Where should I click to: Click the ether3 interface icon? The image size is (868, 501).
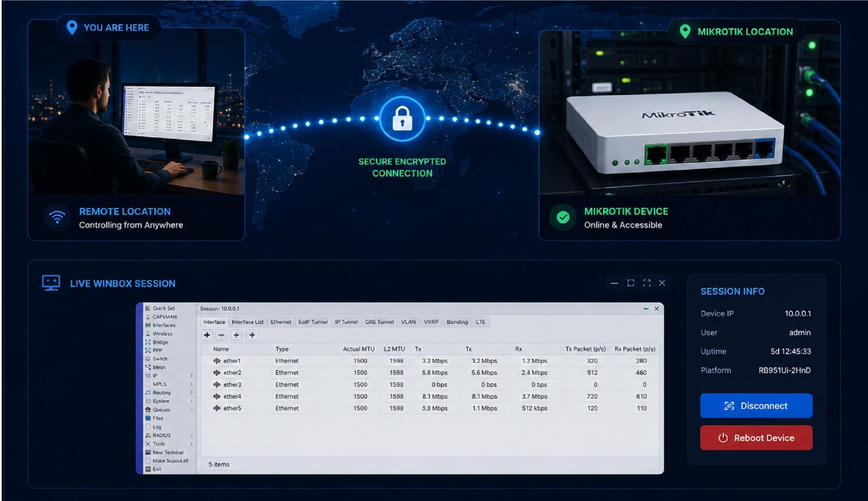pos(217,385)
